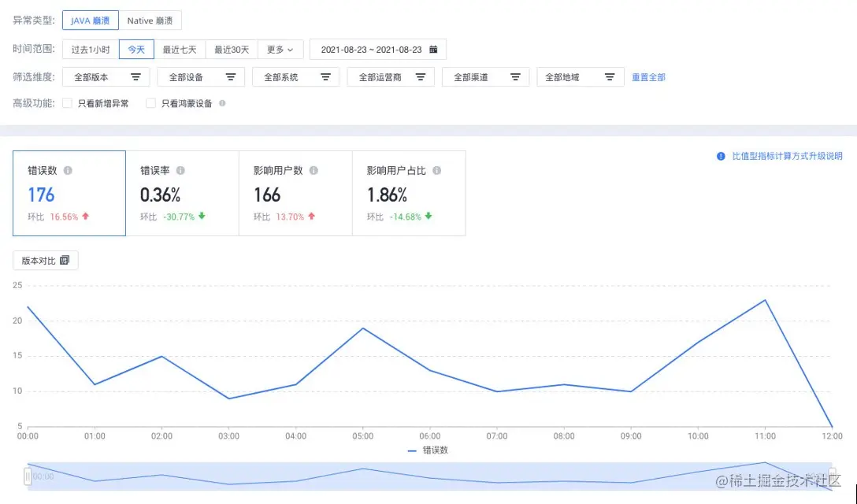Image resolution: width=857 pixels, height=504 pixels.
Task: Click the red up arrow beside 16.56%
Action: [85, 216]
